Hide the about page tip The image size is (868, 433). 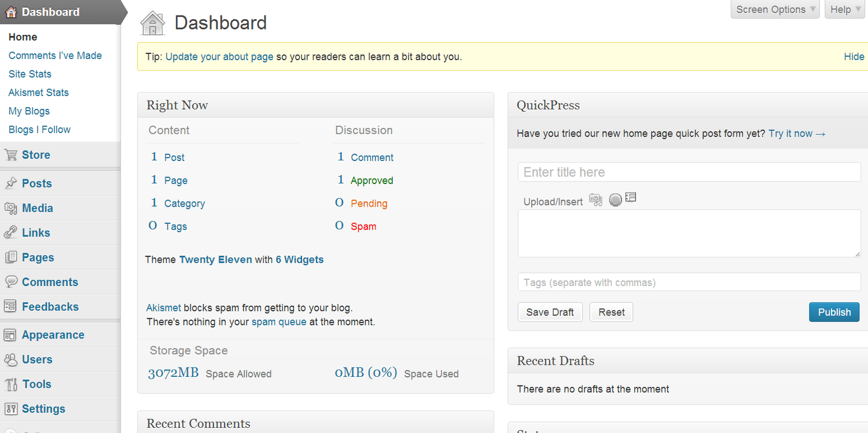854,57
